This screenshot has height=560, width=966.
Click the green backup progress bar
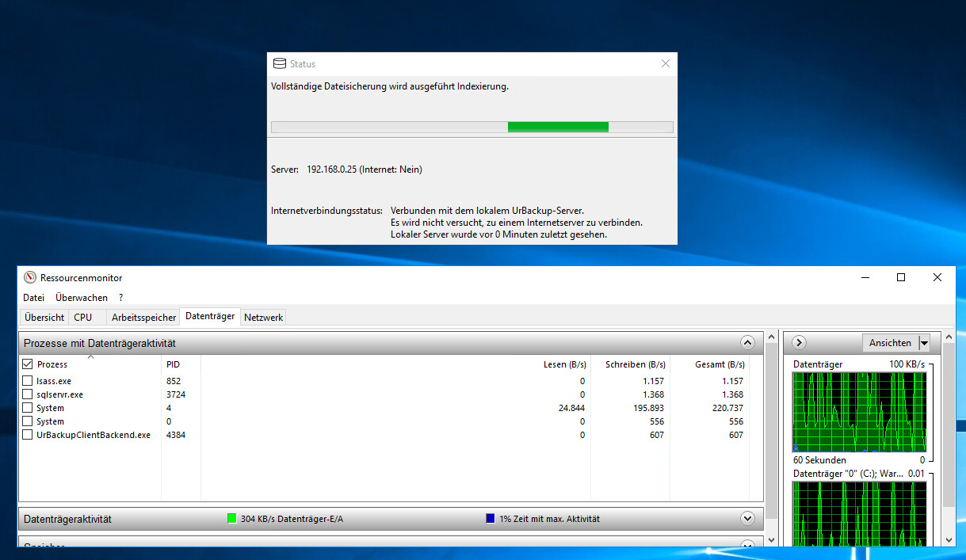pos(558,127)
